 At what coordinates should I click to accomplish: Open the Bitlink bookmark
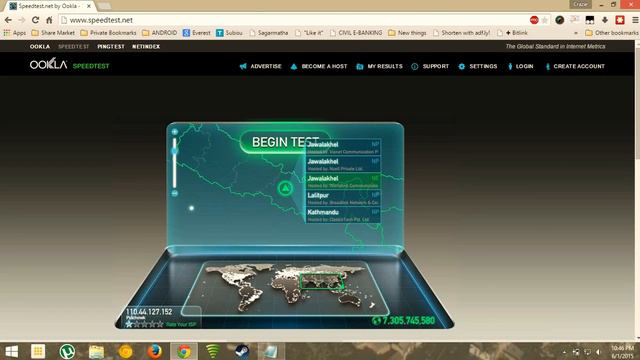(x=512, y=33)
